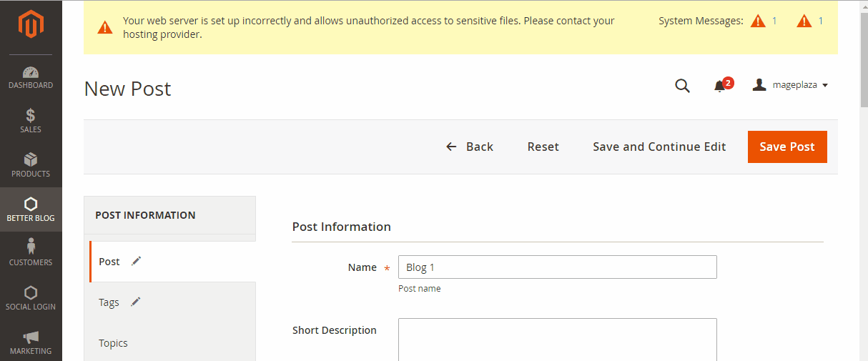868x361 pixels.
Task: Click Save and Continue Edit
Action: (x=659, y=147)
